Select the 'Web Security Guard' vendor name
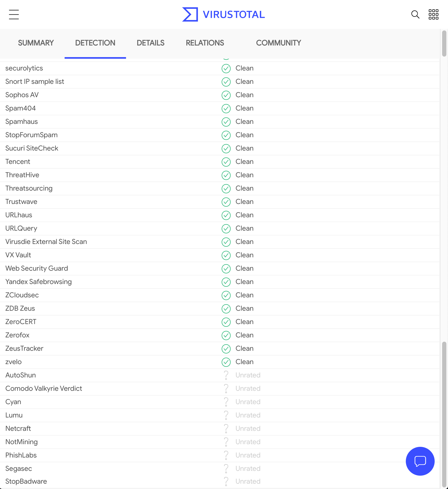 coord(37,268)
